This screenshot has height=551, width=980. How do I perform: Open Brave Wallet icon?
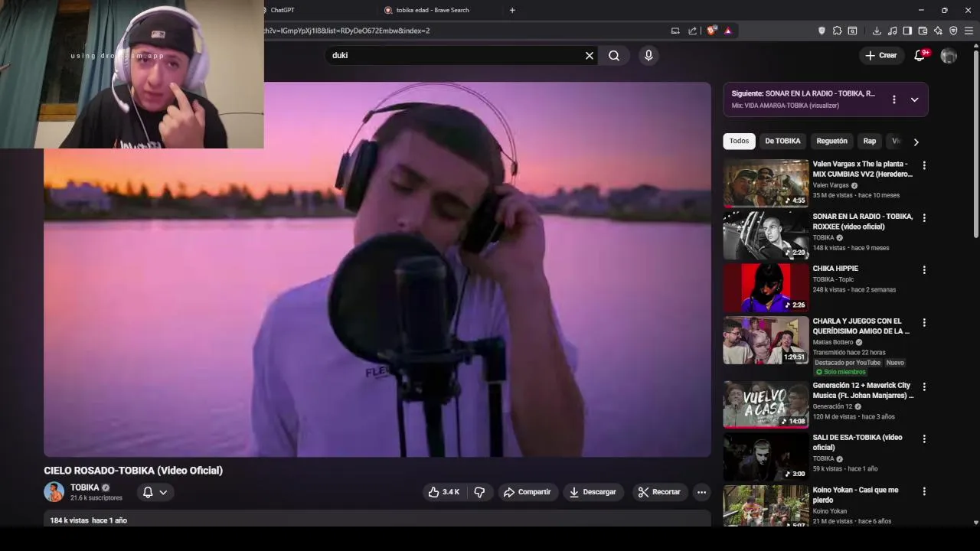(x=923, y=31)
